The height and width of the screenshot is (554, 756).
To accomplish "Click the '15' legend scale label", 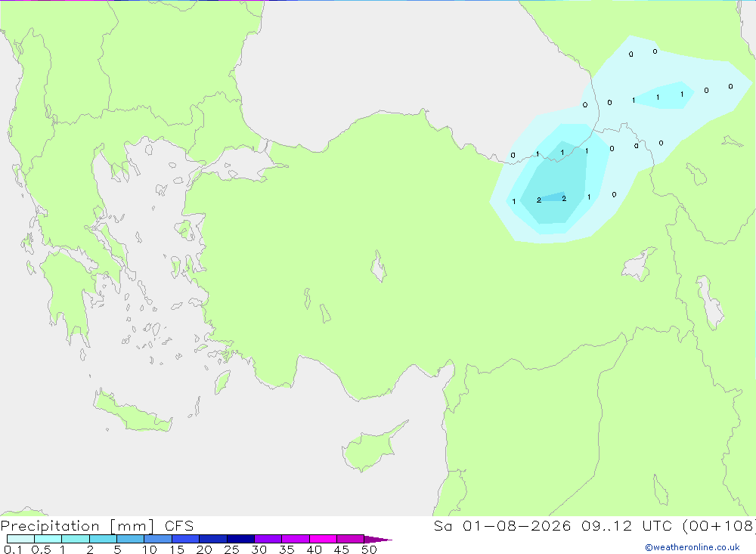I will pyautogui.click(x=177, y=549).
